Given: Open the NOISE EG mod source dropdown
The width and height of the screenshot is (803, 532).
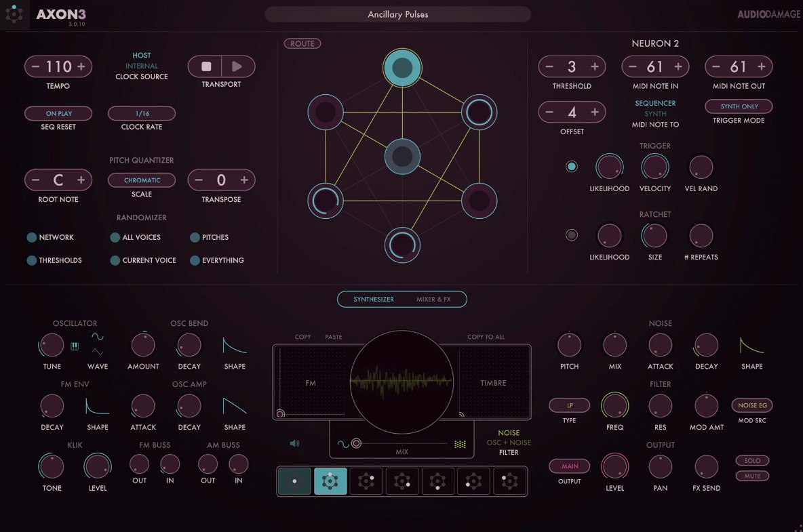Looking at the screenshot, I should point(752,405).
